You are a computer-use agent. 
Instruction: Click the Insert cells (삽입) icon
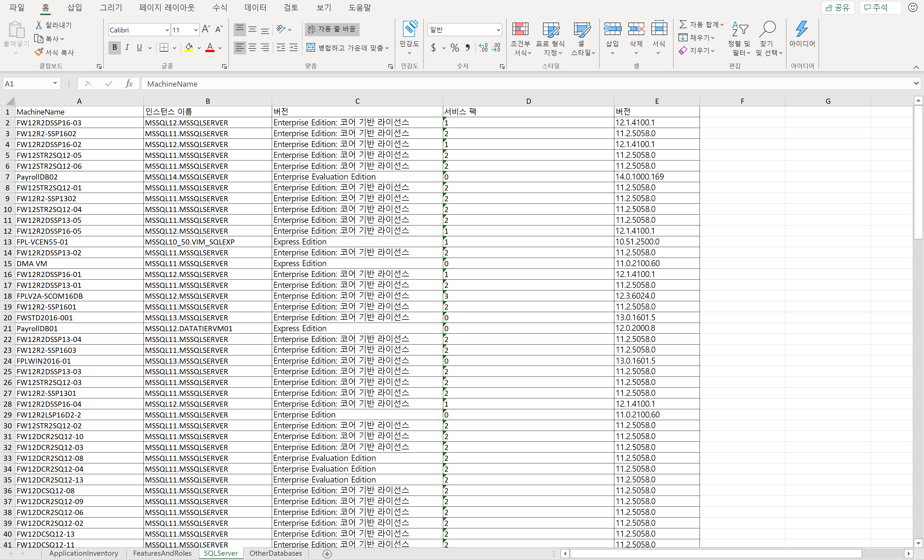point(612,29)
